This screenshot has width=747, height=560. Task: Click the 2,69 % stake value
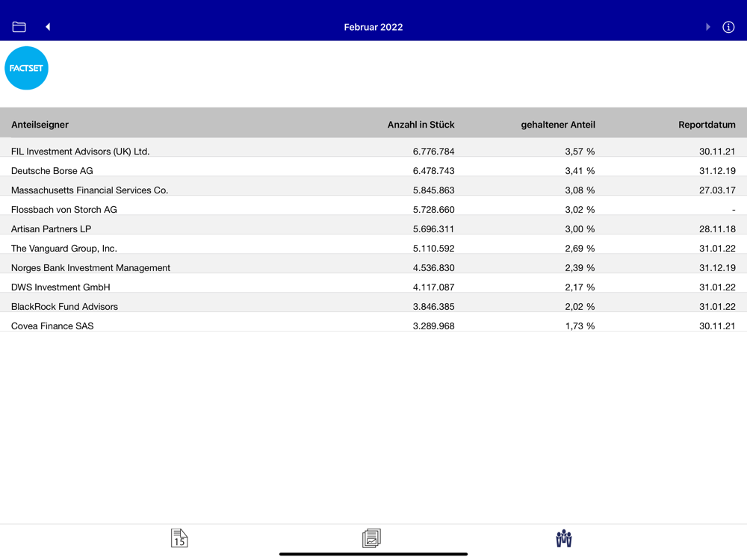pyautogui.click(x=580, y=248)
